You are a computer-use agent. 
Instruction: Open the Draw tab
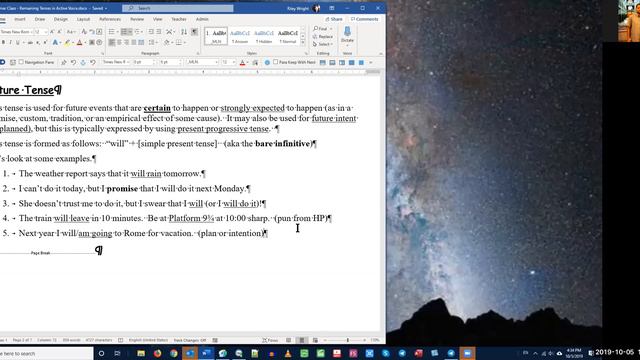40,19
